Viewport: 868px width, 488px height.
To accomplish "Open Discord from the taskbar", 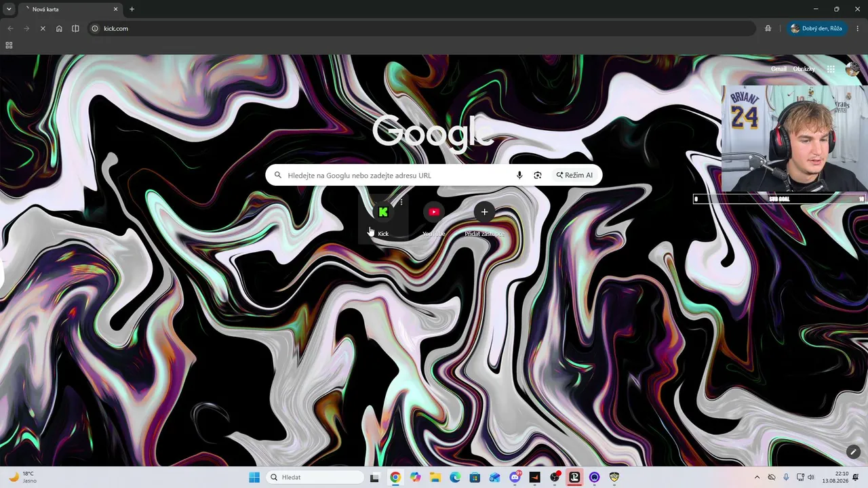I will tap(515, 477).
